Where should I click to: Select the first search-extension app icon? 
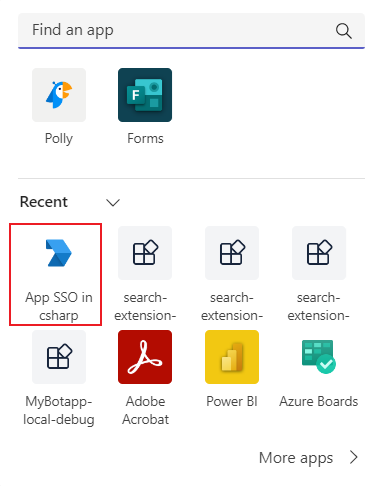(x=145, y=253)
